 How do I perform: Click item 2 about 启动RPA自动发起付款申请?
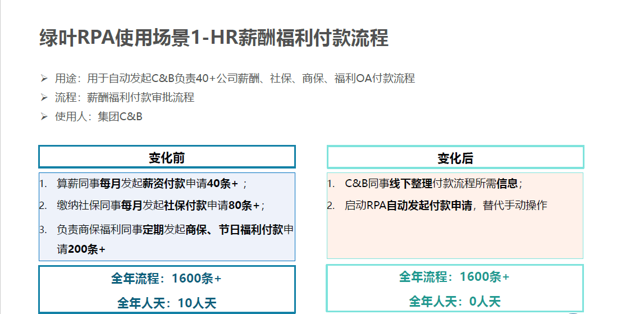click(437, 205)
